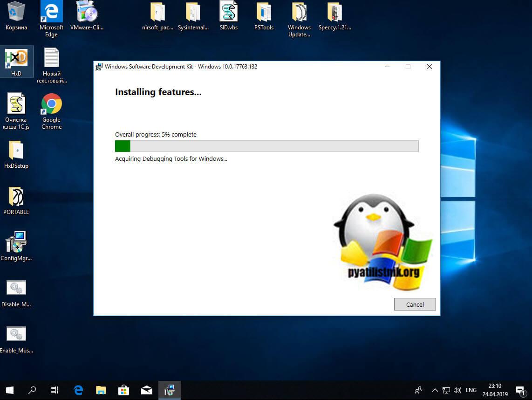Click the "Overall progress: 5% complete" text
Viewport: 532px width, 400px height.
(156, 134)
